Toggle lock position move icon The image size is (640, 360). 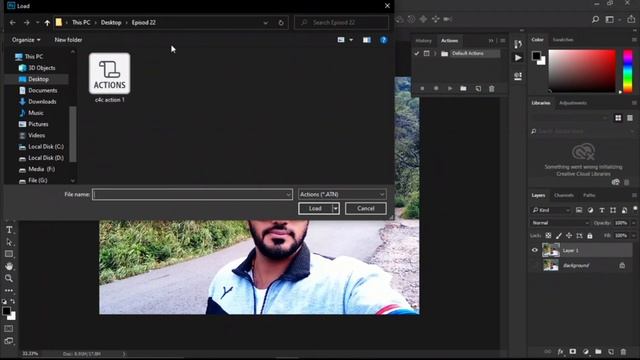[569, 236]
